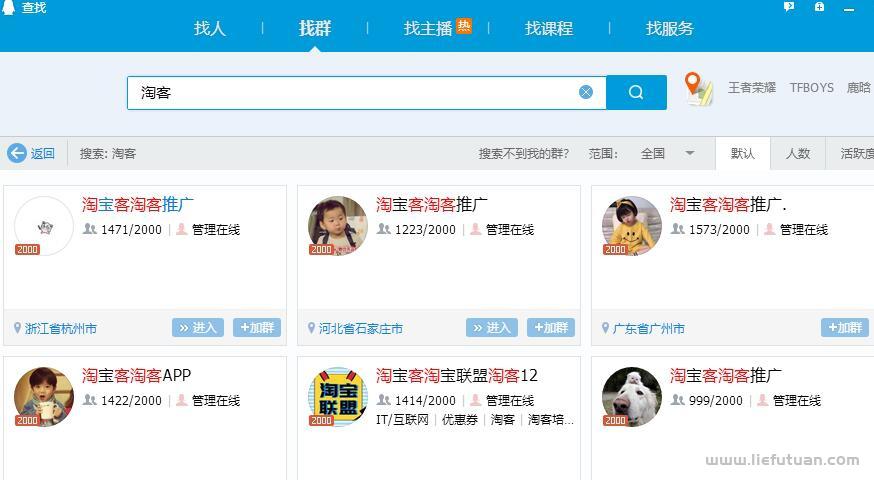Screen dimensions: 874x480
Task: Click the location pin icon beside 浙江省杭州市
Action: (17, 328)
